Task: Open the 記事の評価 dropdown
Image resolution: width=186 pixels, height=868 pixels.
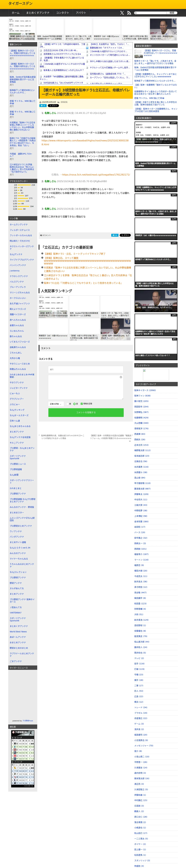Action: [56, 404]
